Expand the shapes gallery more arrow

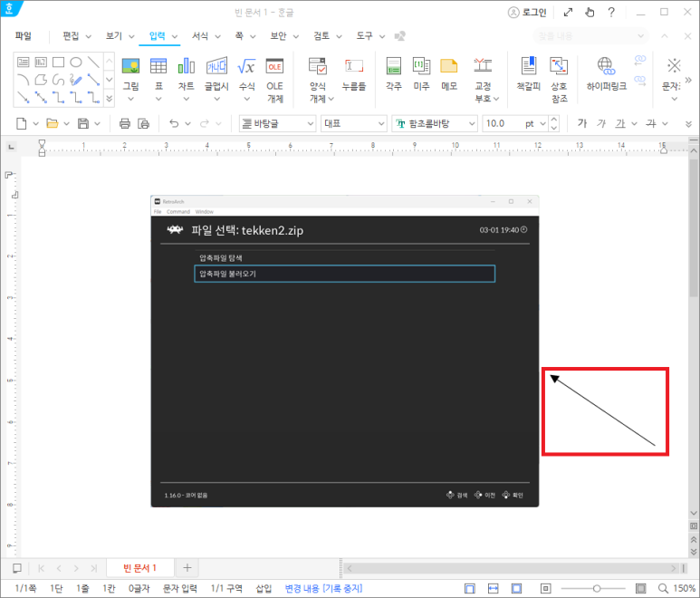click(110, 99)
